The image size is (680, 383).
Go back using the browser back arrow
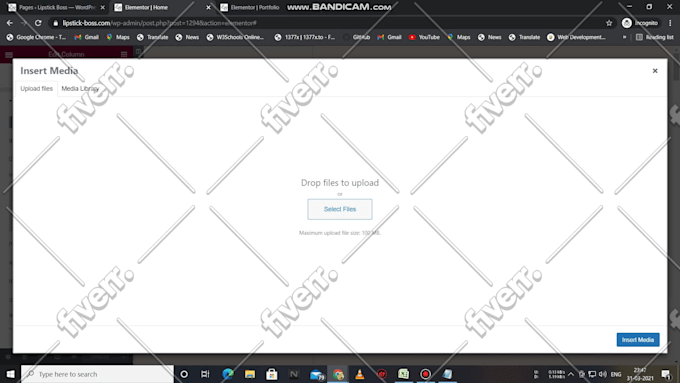pyautogui.click(x=10, y=23)
